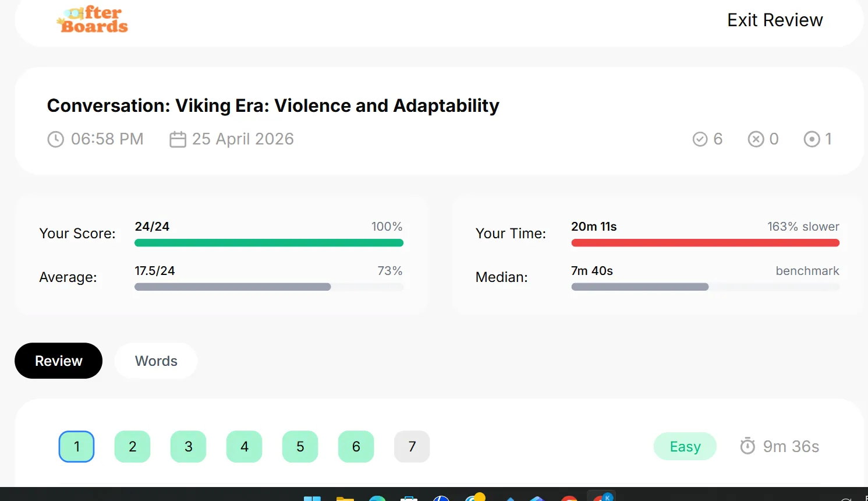Click the question time 9m 36s
This screenshot has width=868, height=501.
(791, 446)
